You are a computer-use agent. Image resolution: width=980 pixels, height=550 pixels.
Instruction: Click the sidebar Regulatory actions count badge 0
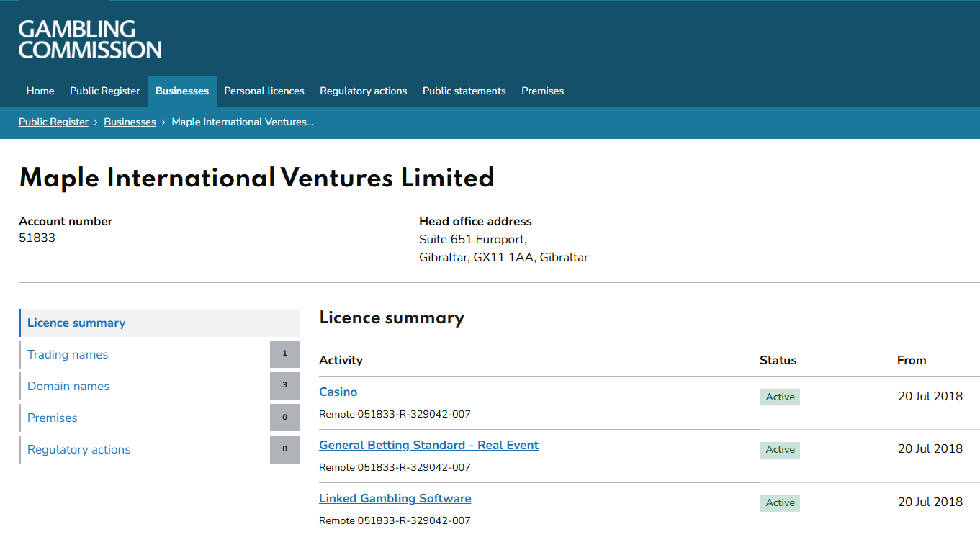(x=284, y=449)
